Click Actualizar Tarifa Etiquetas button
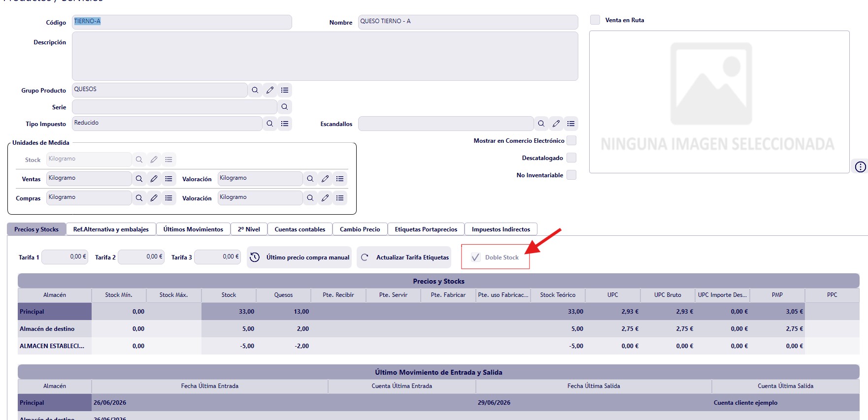The width and height of the screenshot is (868, 420). click(404, 257)
